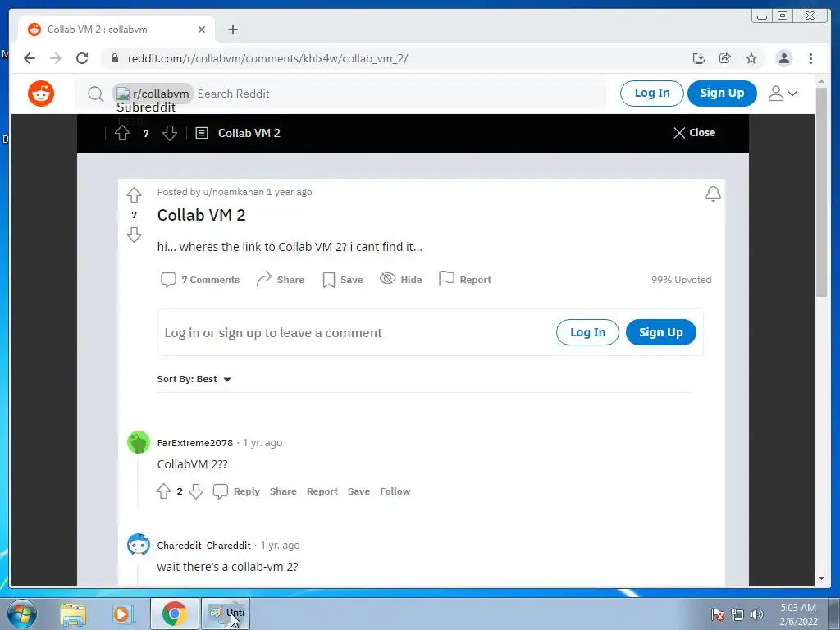Open author u/noamkanan's profile
The width and height of the screenshot is (840, 630).
tap(233, 192)
